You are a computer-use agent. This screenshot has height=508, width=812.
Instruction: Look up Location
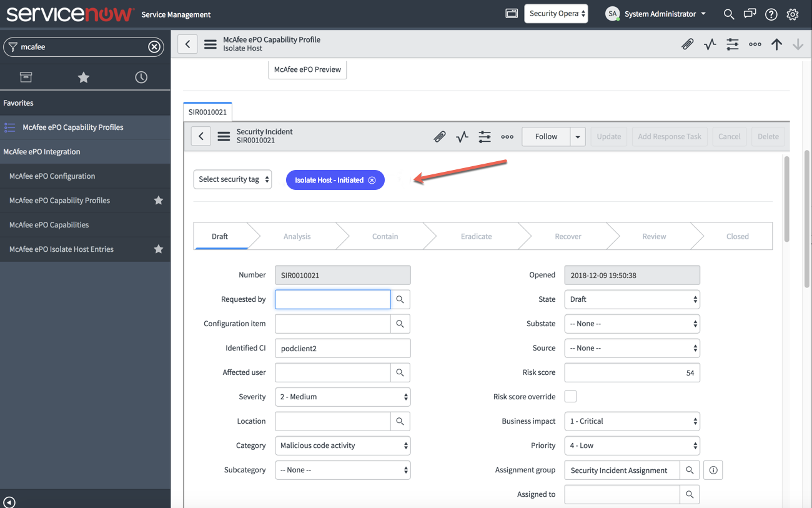[400, 421]
